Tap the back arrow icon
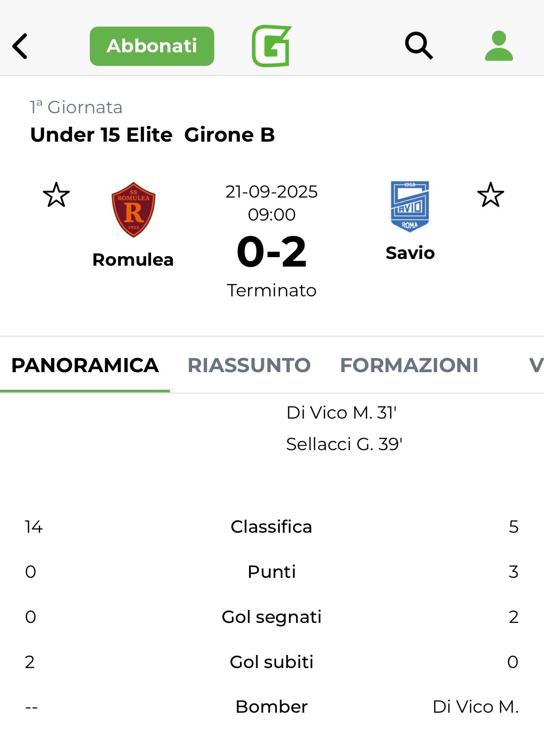544x756 pixels. point(20,46)
